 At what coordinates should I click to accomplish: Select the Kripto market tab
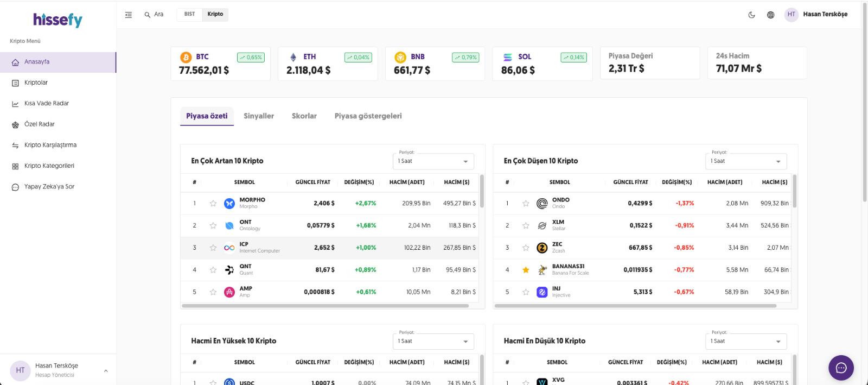pyautogui.click(x=215, y=15)
